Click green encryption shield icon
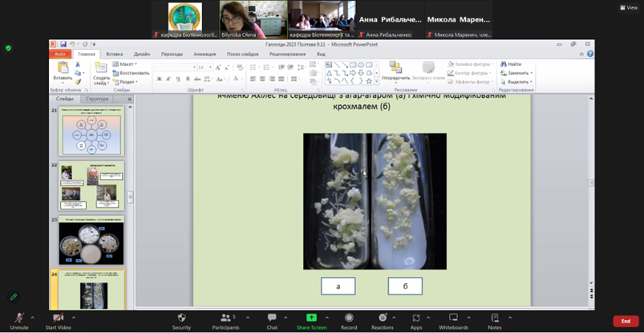 click(8, 48)
